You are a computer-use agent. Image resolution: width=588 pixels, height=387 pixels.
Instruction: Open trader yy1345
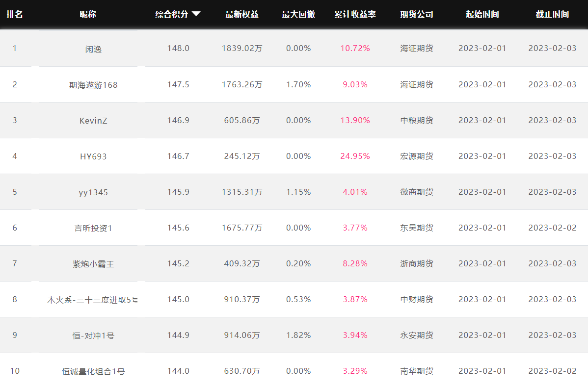pos(93,193)
